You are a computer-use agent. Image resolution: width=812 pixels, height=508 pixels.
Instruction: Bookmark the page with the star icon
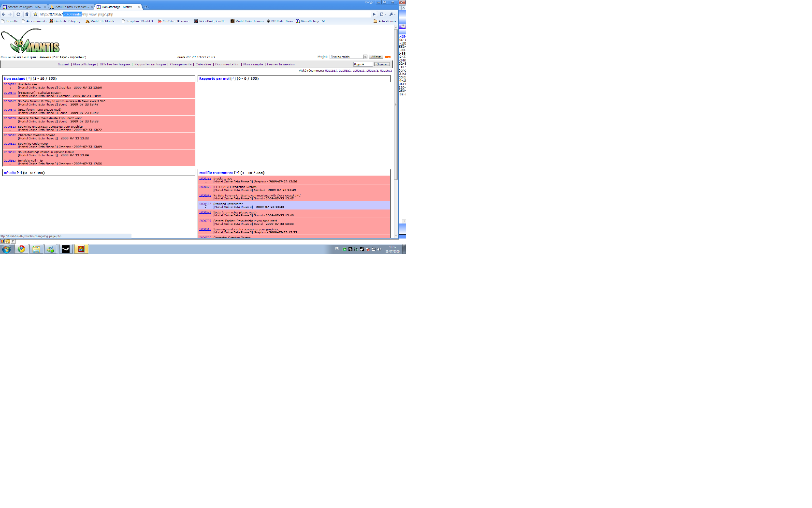(x=35, y=14)
